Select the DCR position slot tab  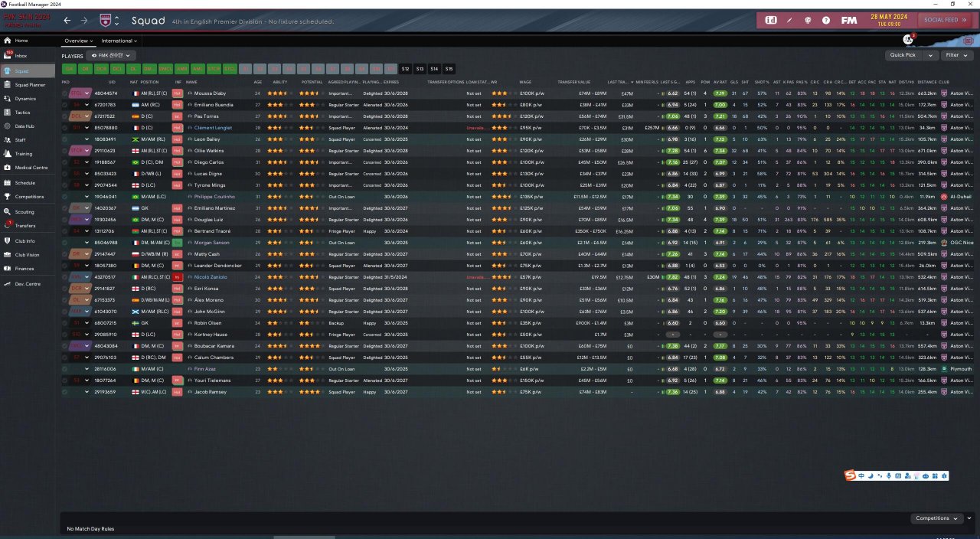click(x=101, y=69)
